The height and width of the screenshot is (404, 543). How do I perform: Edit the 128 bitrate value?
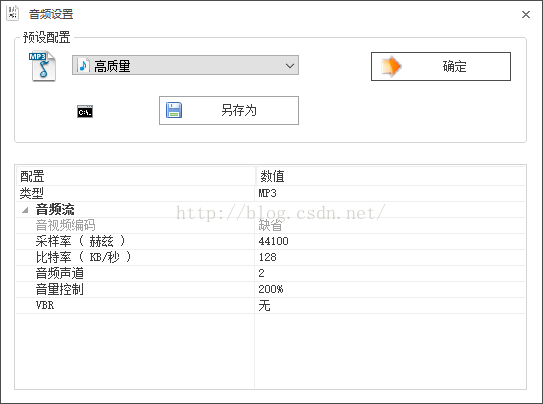coord(267,257)
